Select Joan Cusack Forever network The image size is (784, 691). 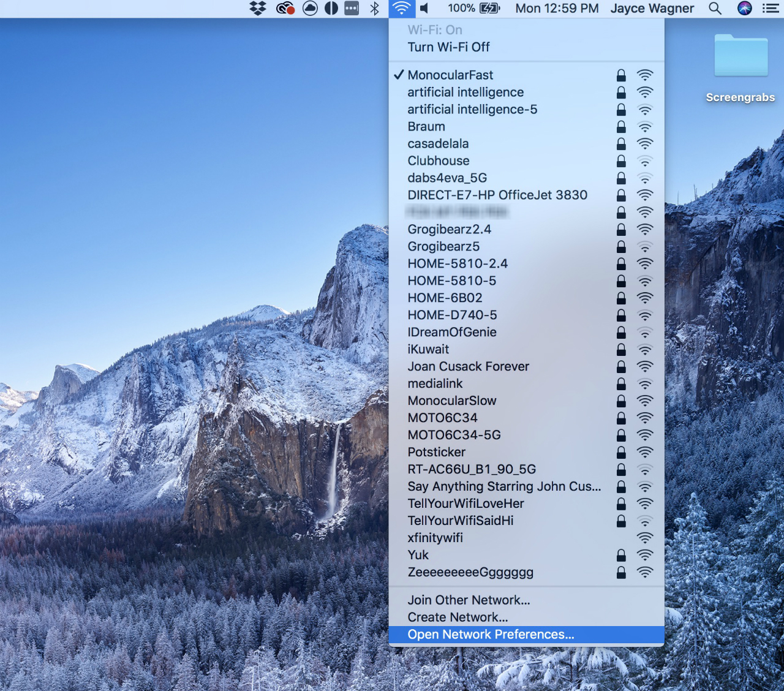526,366
